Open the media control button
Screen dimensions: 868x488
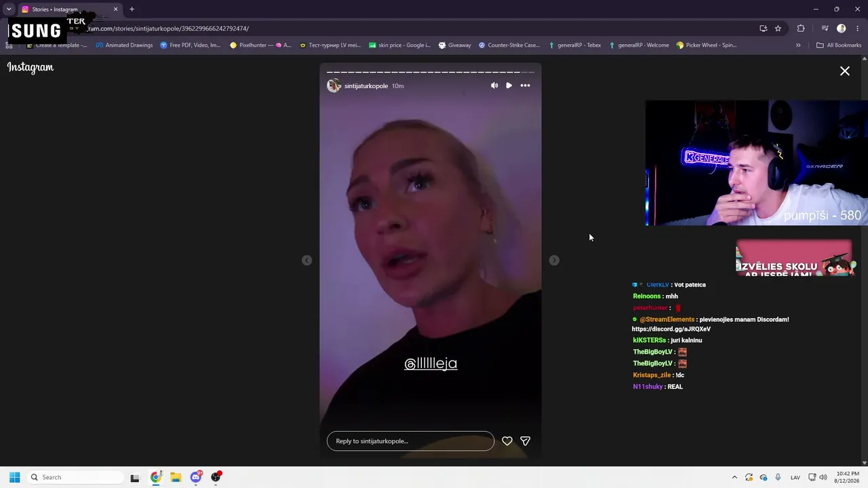[825, 28]
